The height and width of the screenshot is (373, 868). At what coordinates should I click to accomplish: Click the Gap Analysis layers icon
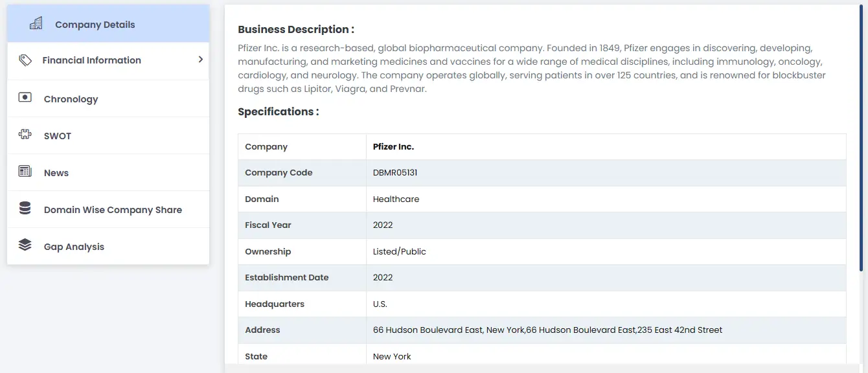pos(25,245)
